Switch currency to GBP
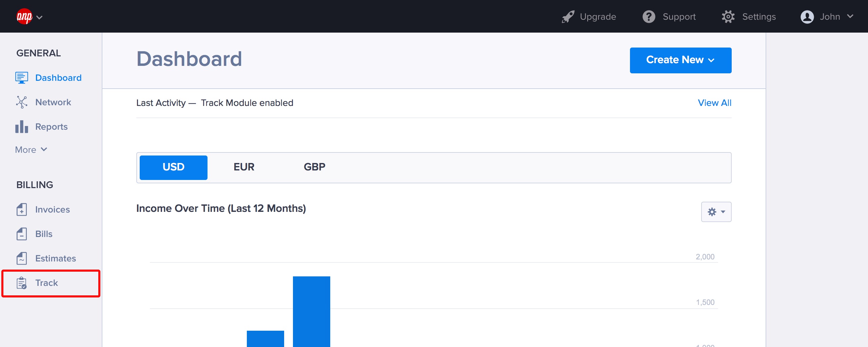 [314, 167]
